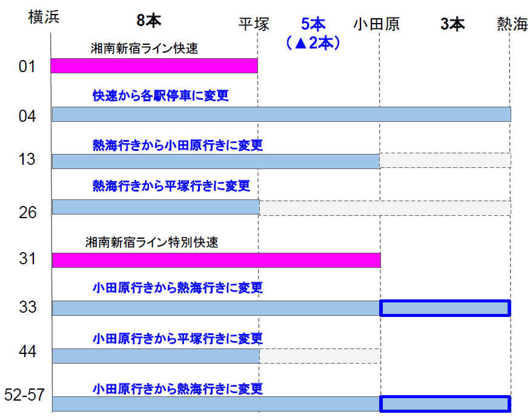Viewport: 530px width, 420px height.
Task: Click the dashed gray segment in row 26
Action: coord(385,208)
